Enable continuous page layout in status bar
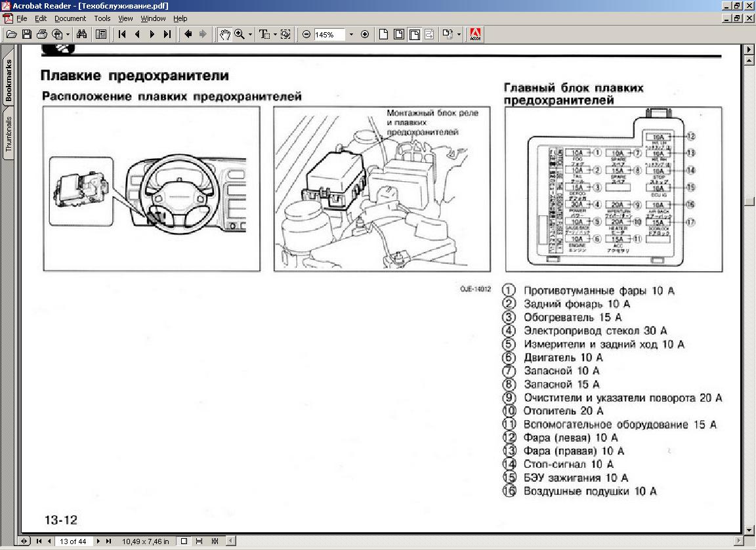756x550 pixels. click(199, 541)
